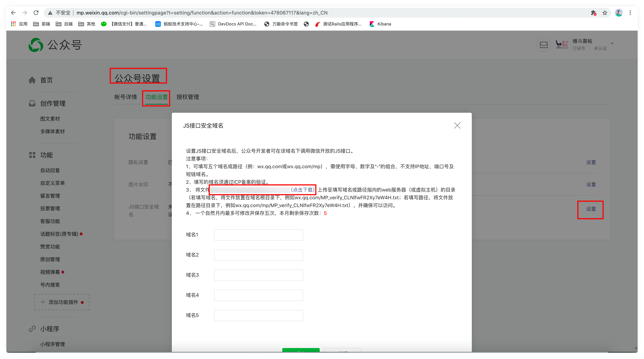This screenshot has height=359, width=644.
Task: Open 原创管理 in sidebar
Action: [x=50, y=259]
